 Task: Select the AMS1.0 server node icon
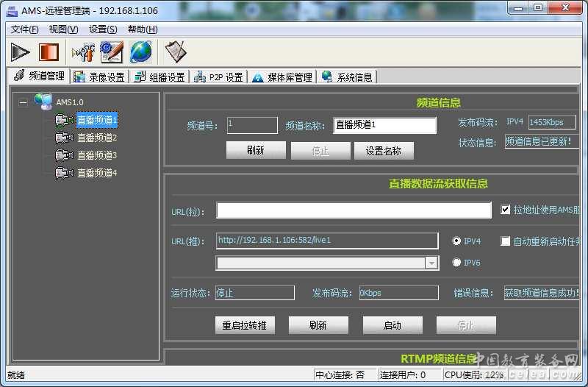(43, 102)
